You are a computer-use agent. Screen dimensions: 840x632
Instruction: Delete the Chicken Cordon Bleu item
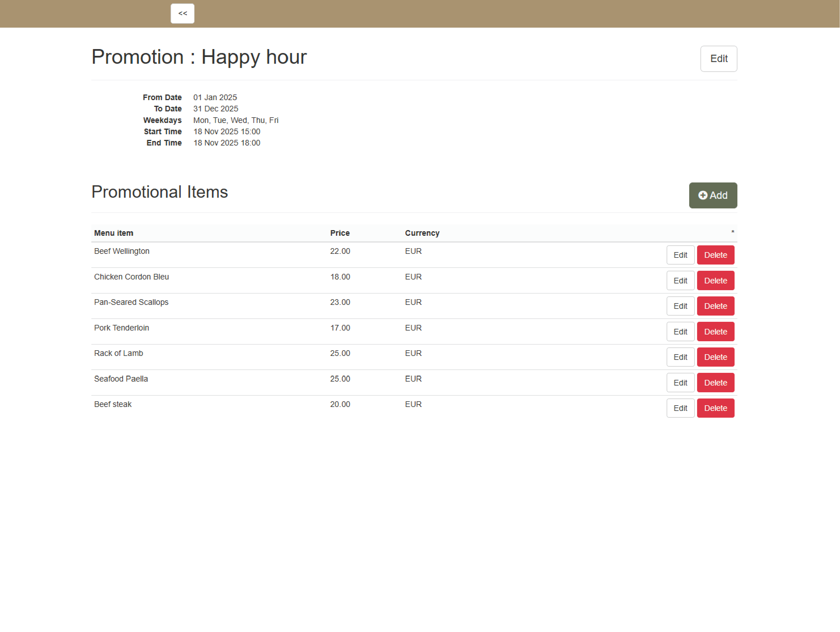[x=715, y=280]
